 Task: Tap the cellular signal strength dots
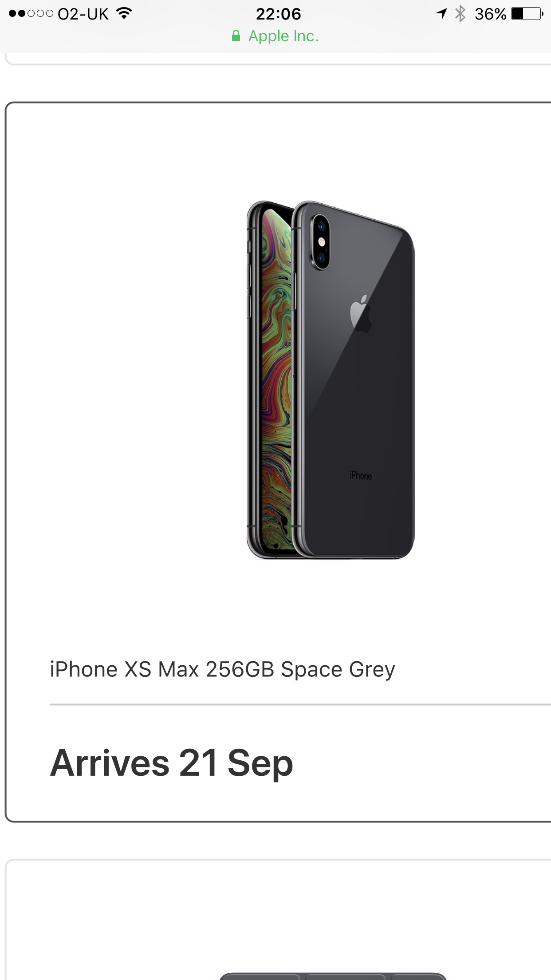(x=31, y=14)
